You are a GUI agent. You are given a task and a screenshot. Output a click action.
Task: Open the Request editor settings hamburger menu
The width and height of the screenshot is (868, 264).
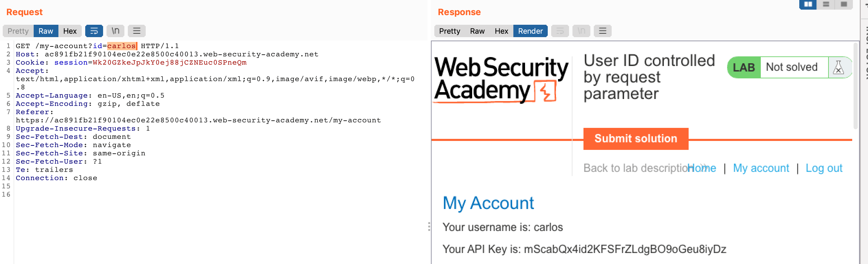pyautogui.click(x=137, y=31)
